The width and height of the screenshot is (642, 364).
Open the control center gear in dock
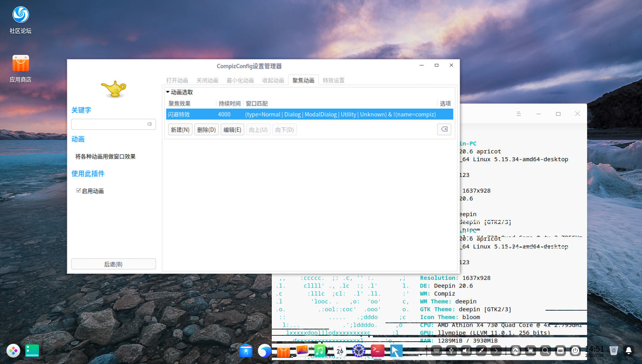click(x=359, y=351)
